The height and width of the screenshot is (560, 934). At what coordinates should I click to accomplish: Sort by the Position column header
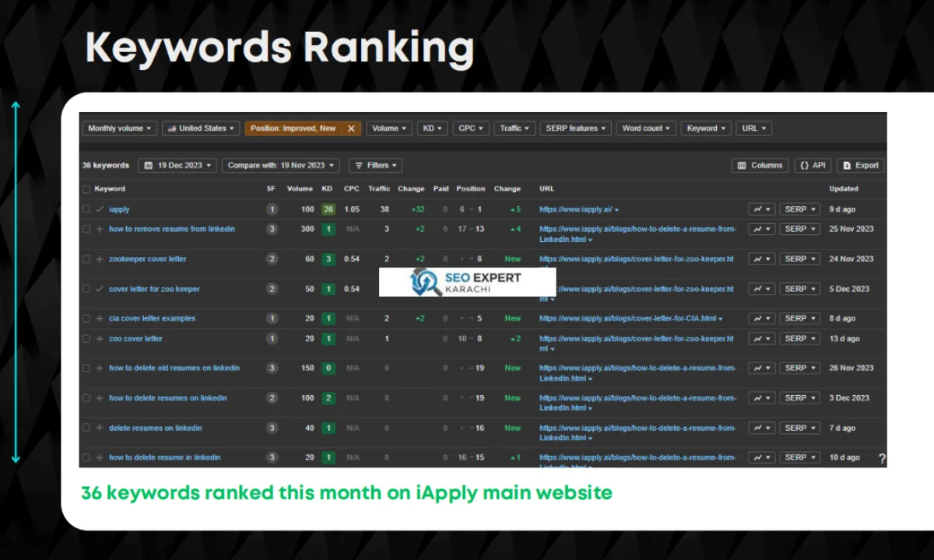(470, 189)
